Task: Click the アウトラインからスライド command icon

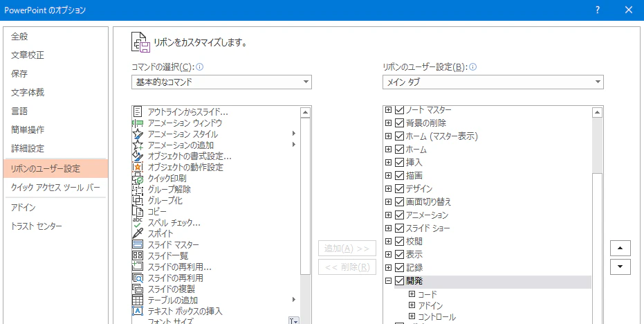Action: (138, 112)
